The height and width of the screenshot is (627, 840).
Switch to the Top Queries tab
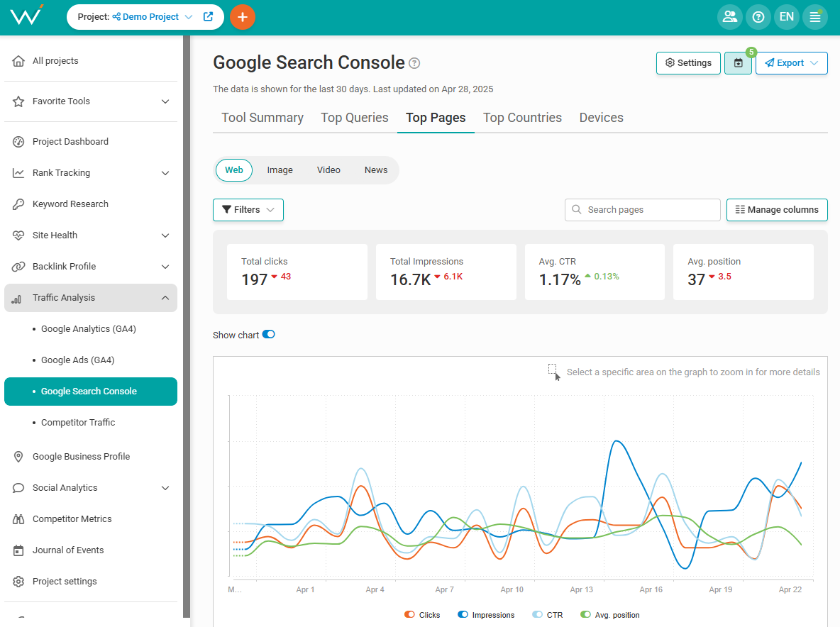(x=355, y=118)
